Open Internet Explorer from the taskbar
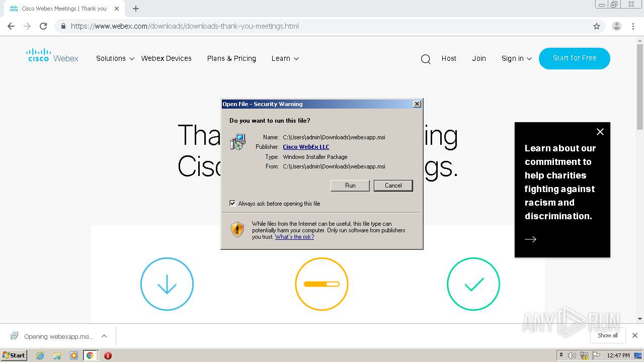Viewport: 644px width, 362px height. click(40, 355)
